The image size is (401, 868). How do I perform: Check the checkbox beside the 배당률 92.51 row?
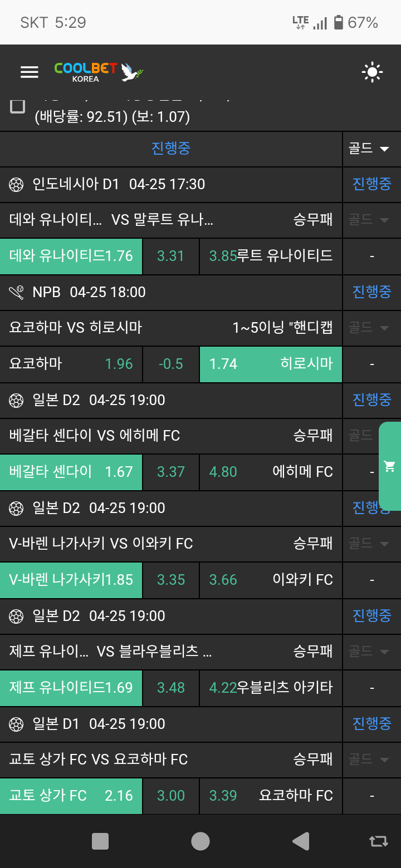(x=18, y=106)
